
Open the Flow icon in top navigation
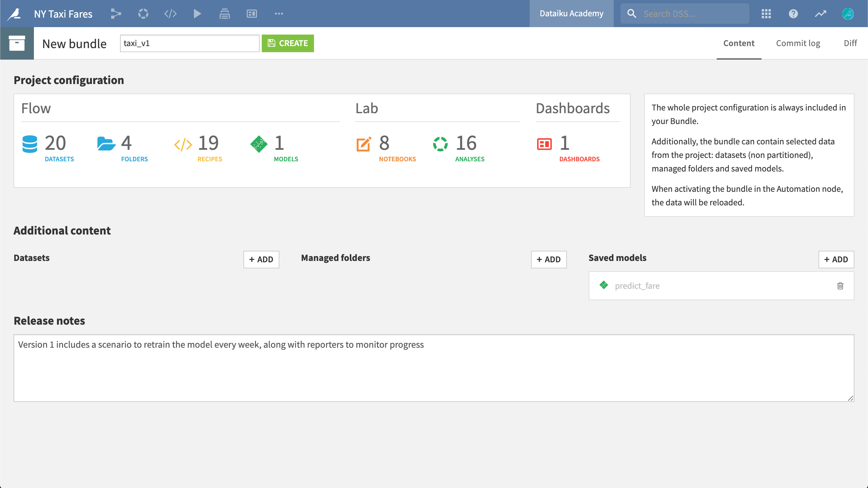tap(116, 14)
